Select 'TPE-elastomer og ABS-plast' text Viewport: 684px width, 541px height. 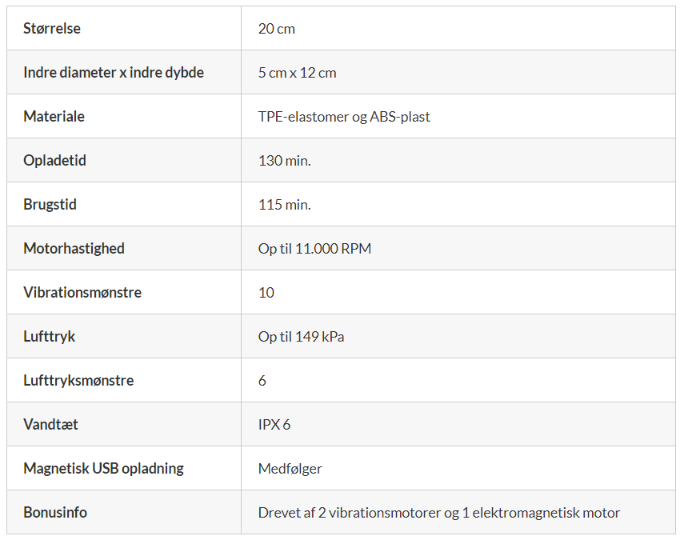[344, 117]
